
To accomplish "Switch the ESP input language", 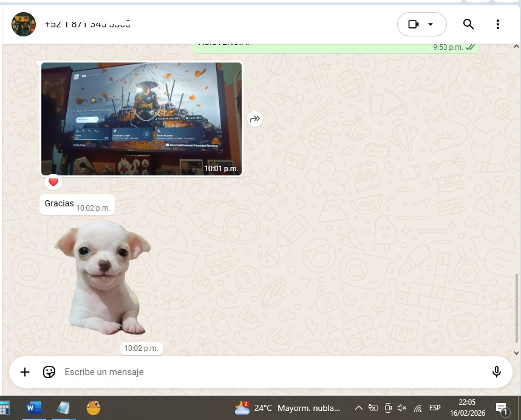I will (435, 408).
